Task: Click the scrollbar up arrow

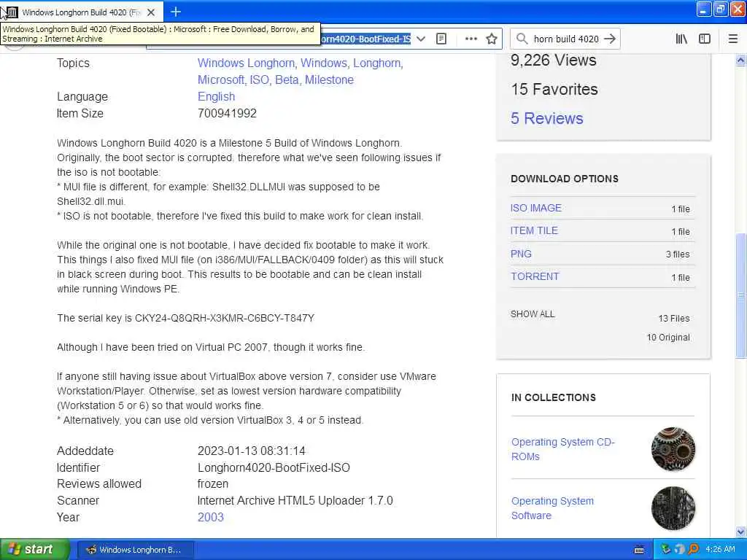Action: [741, 61]
